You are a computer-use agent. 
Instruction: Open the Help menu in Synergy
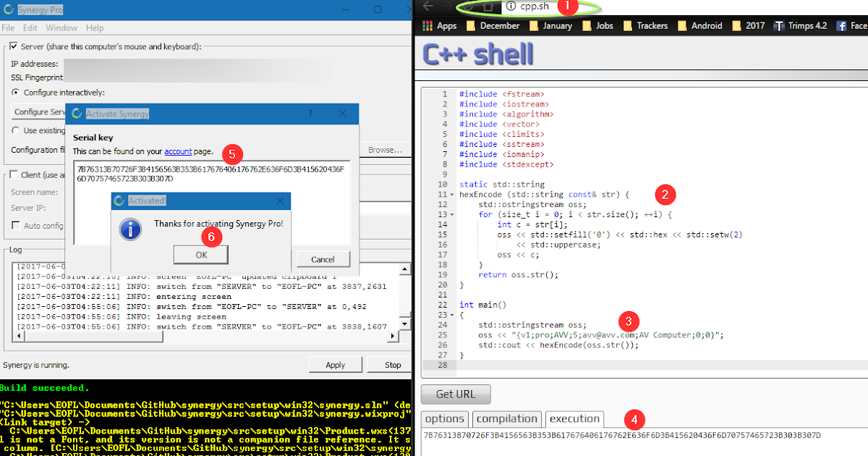point(95,28)
